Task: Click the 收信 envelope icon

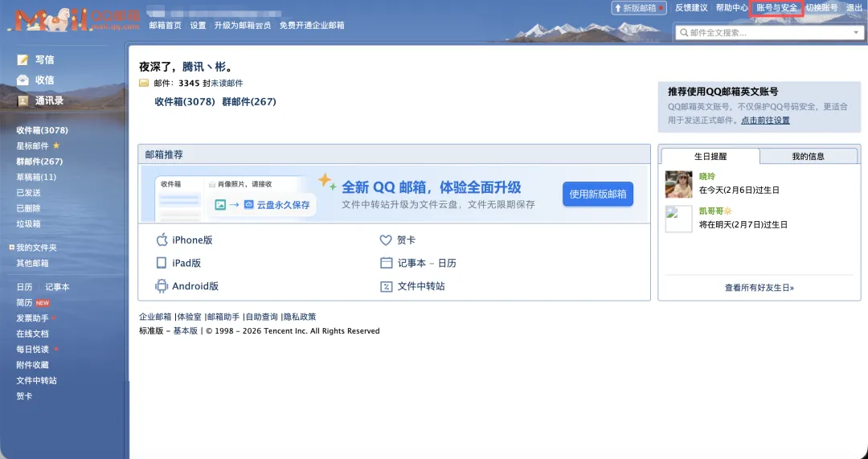Action: click(x=23, y=80)
